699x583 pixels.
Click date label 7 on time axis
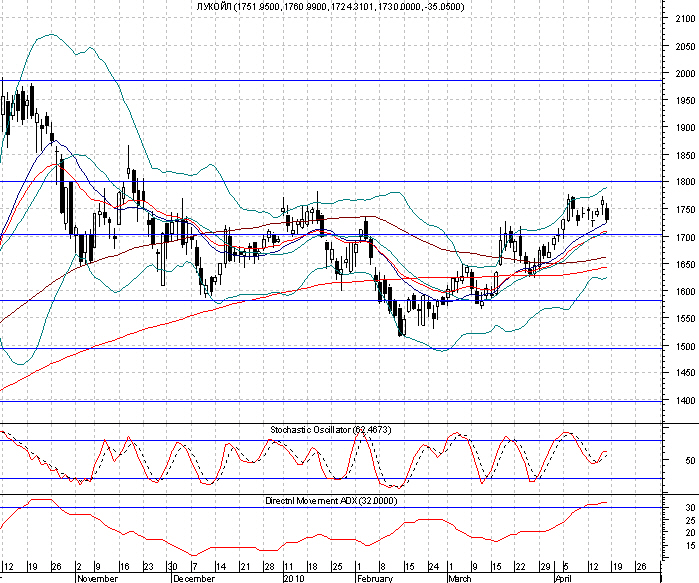(194, 567)
